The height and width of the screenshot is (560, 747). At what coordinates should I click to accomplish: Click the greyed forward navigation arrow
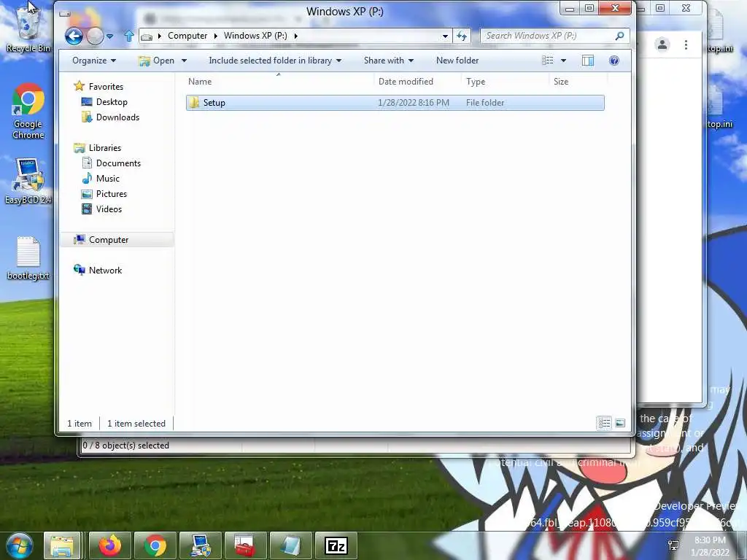pyautogui.click(x=95, y=36)
